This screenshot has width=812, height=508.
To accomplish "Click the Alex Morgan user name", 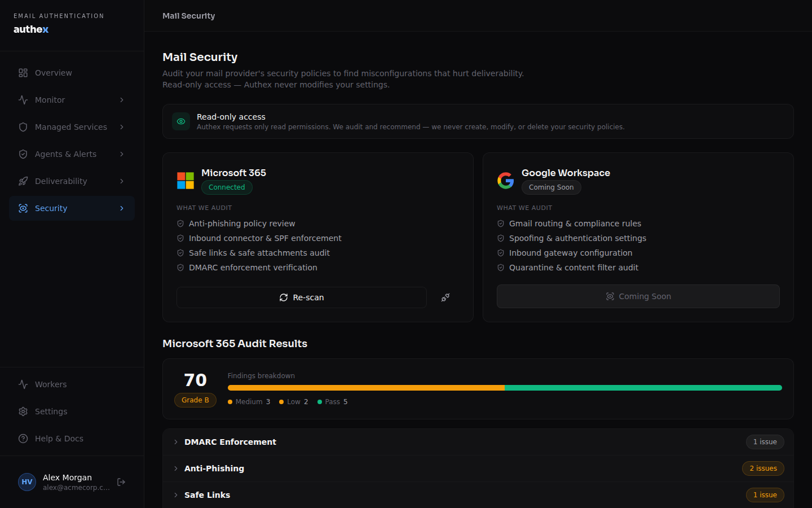I will pyautogui.click(x=67, y=478).
